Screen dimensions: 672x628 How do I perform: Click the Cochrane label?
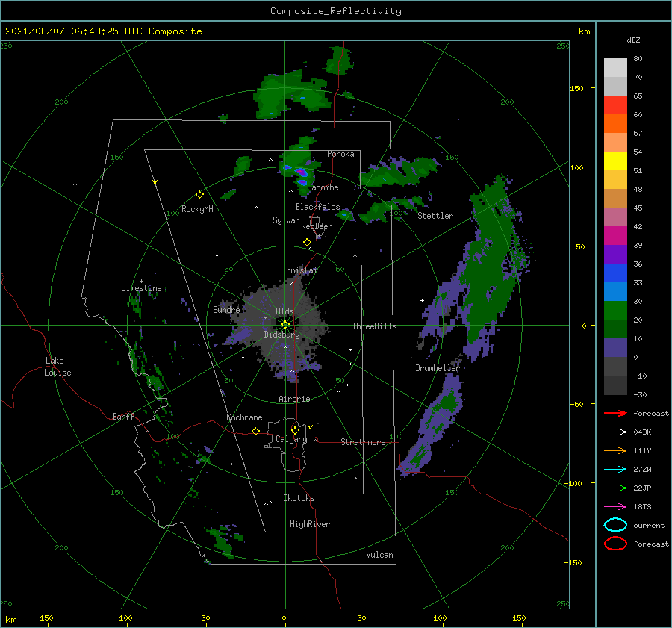tap(244, 417)
